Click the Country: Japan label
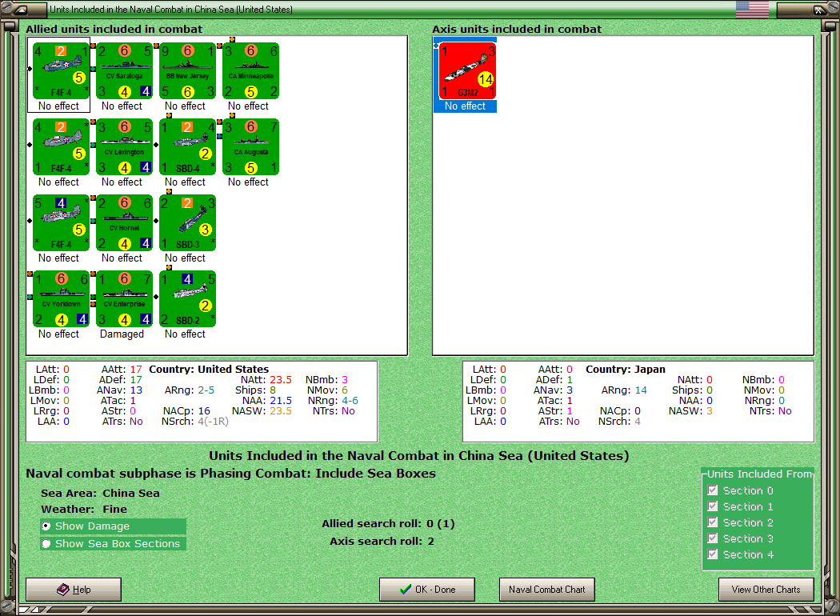The width and height of the screenshot is (840, 616). tap(625, 369)
